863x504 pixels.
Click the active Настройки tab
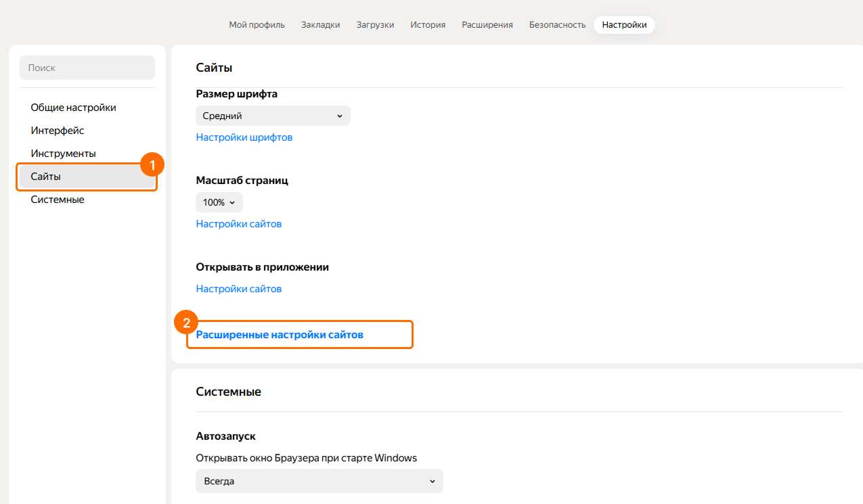point(624,25)
